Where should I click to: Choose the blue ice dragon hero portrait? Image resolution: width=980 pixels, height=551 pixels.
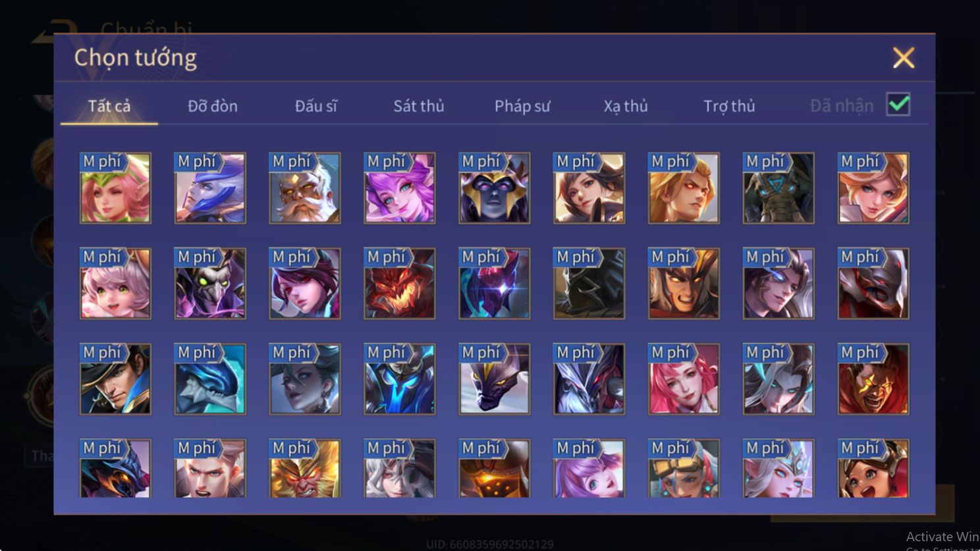click(210, 379)
